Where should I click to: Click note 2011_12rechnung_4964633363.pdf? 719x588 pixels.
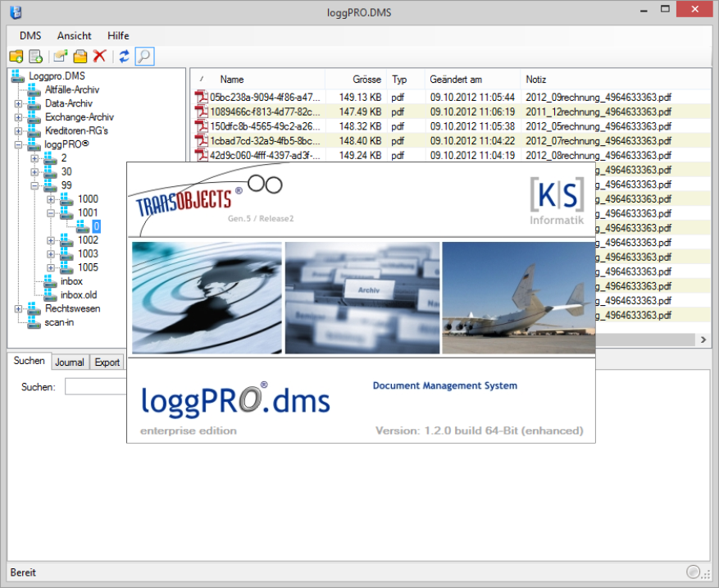598,112
